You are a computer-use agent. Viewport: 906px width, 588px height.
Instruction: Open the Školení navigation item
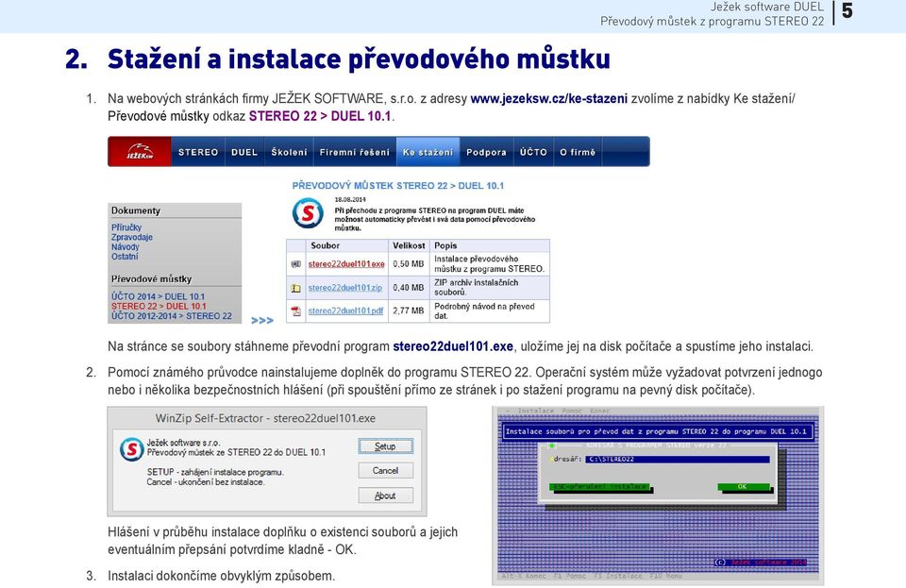click(x=289, y=153)
